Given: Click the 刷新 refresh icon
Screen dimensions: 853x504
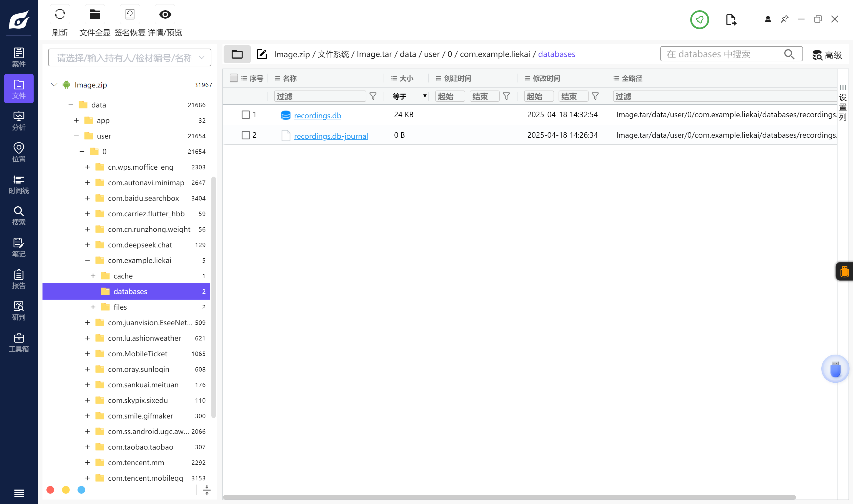Looking at the screenshot, I should coord(60,14).
